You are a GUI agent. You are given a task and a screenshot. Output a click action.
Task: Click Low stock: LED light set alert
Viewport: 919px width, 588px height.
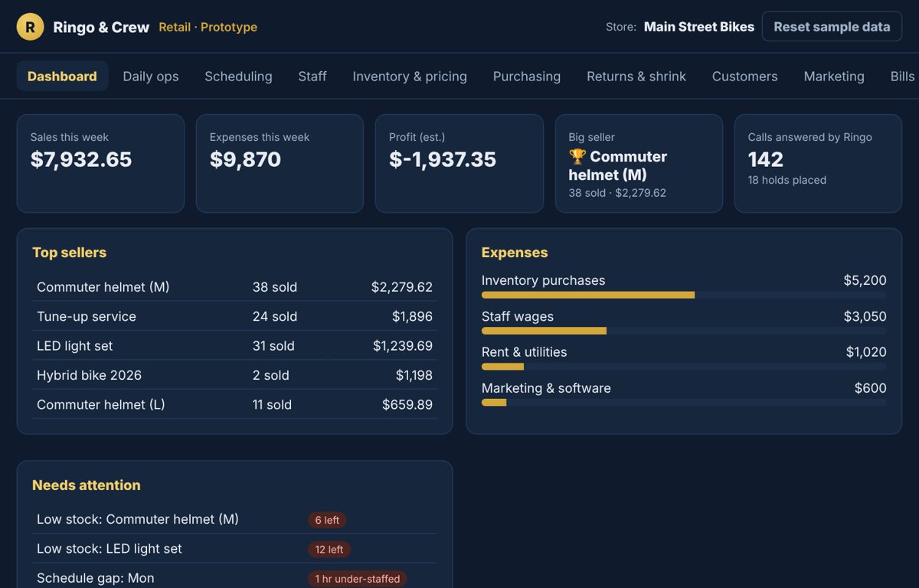pyautogui.click(x=110, y=549)
